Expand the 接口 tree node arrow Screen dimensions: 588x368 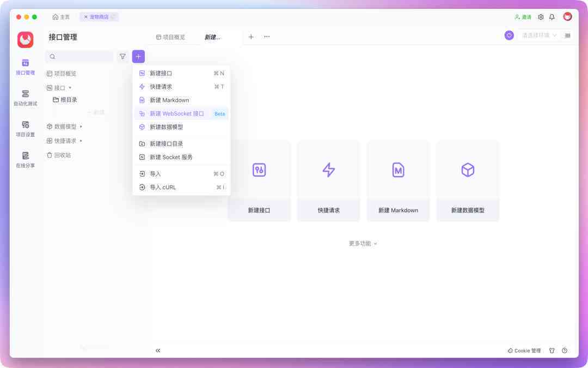pos(70,88)
